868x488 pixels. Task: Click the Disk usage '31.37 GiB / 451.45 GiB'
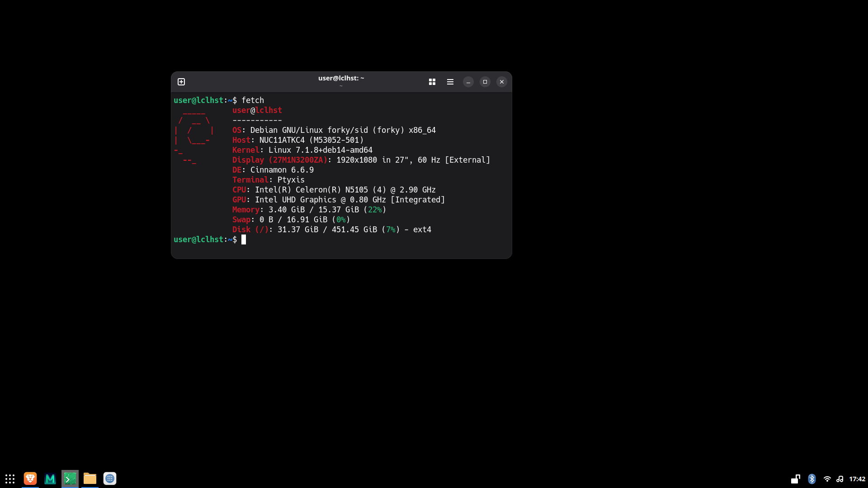point(327,230)
